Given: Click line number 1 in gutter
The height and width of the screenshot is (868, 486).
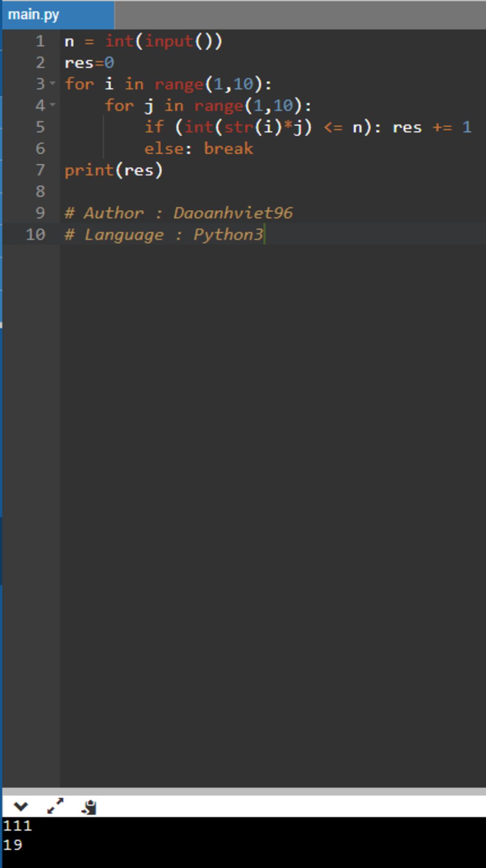Looking at the screenshot, I should 40,41.
